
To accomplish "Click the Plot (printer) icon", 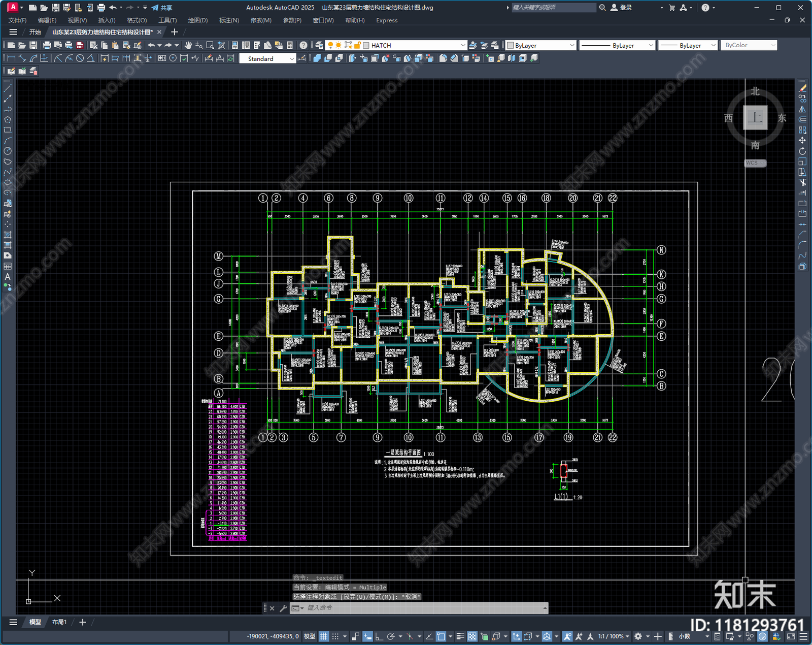I will click(x=47, y=45).
